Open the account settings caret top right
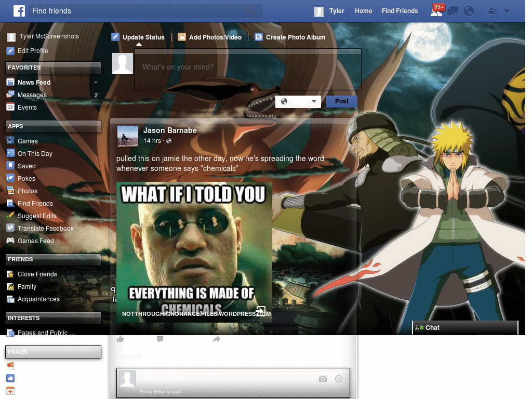 (x=507, y=10)
